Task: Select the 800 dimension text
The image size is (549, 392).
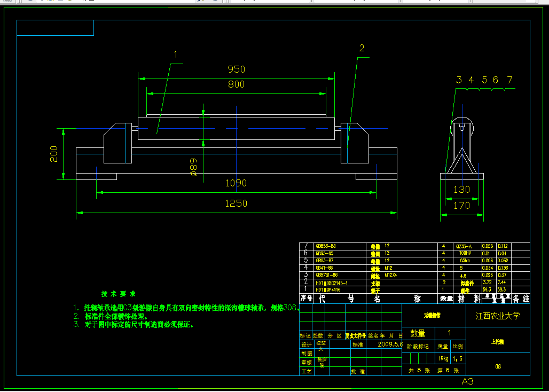Action: (x=237, y=84)
